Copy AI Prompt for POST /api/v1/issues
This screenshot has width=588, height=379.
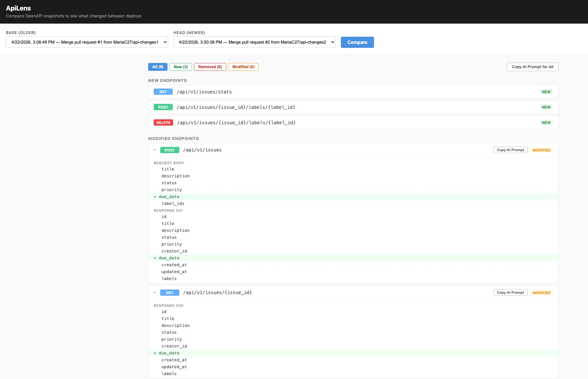(510, 150)
